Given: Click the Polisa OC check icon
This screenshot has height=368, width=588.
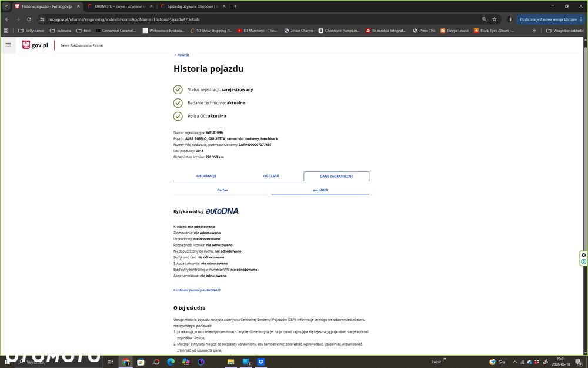Looking at the screenshot, I should tap(178, 116).
